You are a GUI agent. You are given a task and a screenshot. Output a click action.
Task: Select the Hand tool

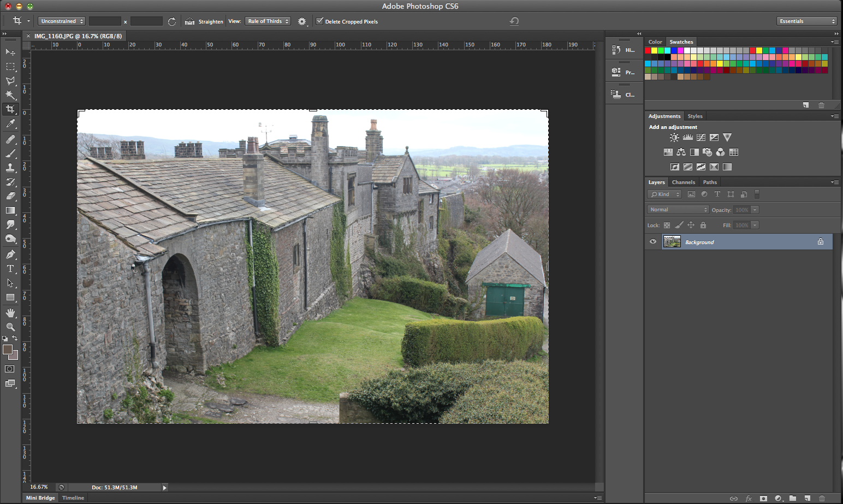(10, 313)
